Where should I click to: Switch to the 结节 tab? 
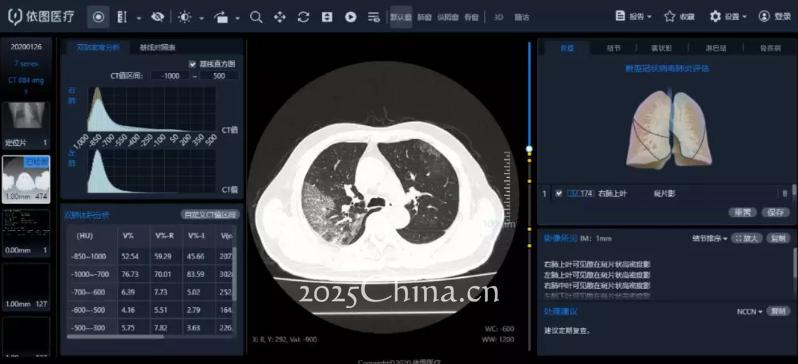(614, 48)
